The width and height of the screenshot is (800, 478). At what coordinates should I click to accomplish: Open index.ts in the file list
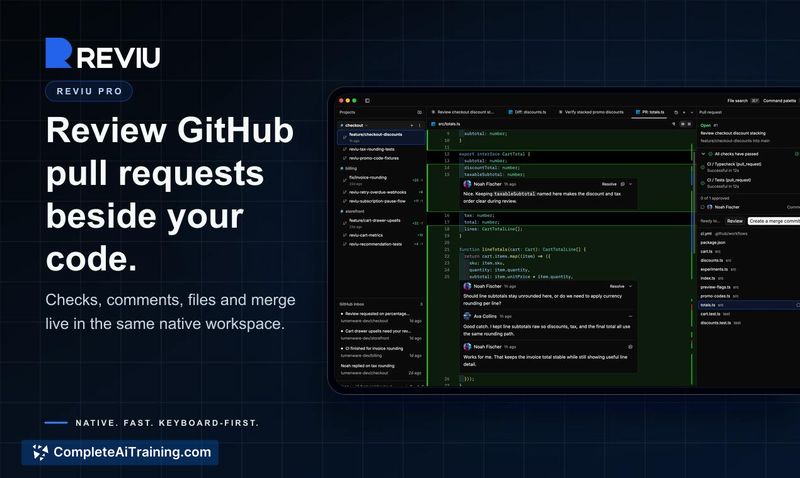[708, 278]
